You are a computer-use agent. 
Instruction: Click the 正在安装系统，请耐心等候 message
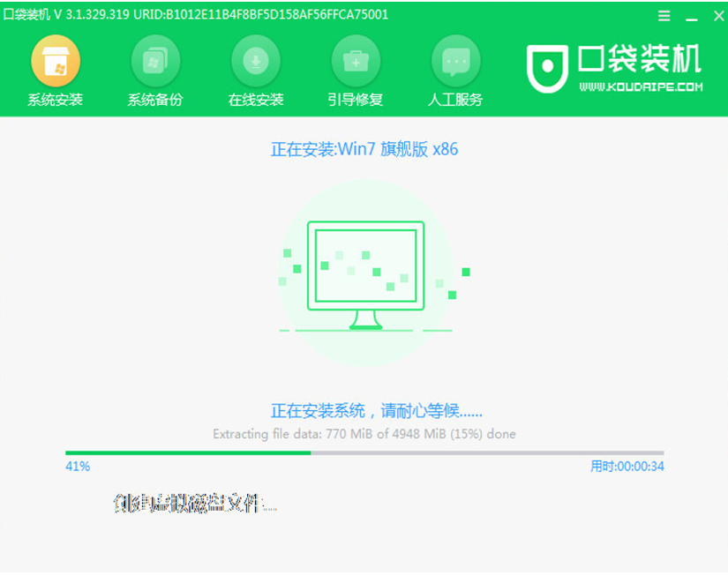click(377, 411)
